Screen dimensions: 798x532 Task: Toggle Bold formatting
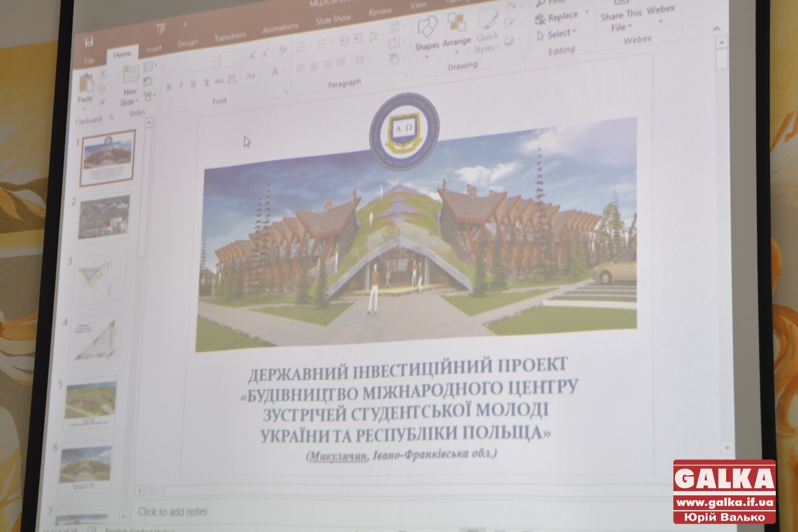169,87
